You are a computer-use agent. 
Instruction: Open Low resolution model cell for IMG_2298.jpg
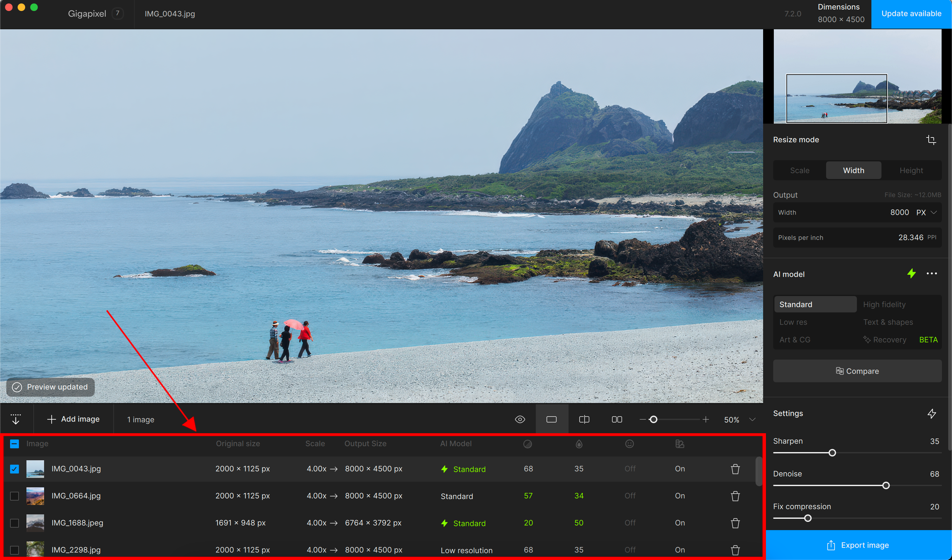point(466,551)
